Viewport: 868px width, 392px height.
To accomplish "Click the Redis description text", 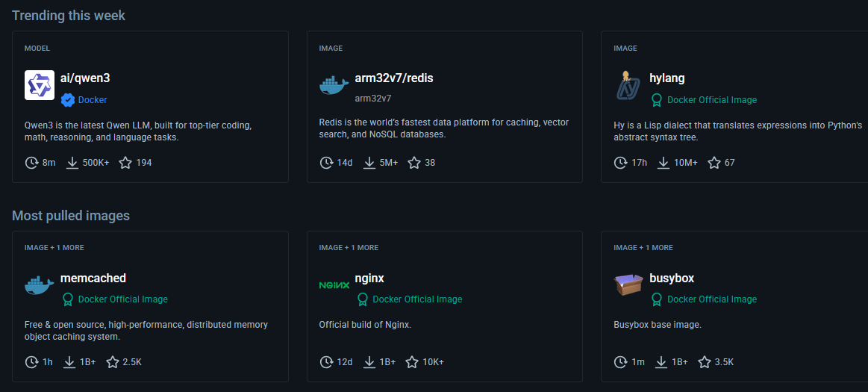I will point(444,128).
